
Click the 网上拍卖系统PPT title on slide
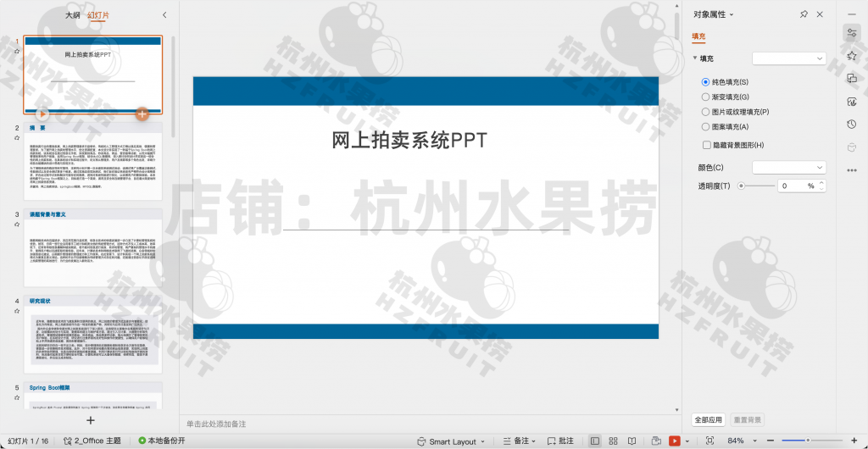tap(409, 140)
